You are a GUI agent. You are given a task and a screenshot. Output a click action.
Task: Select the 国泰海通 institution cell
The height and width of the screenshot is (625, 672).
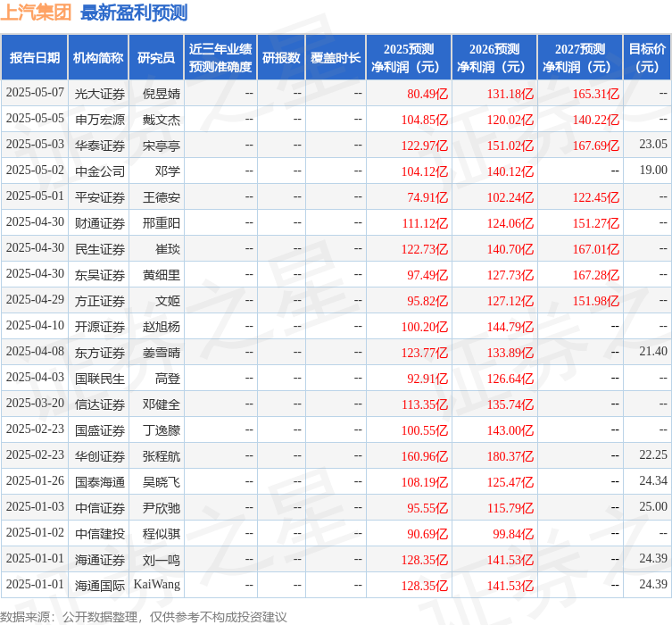coord(100,482)
